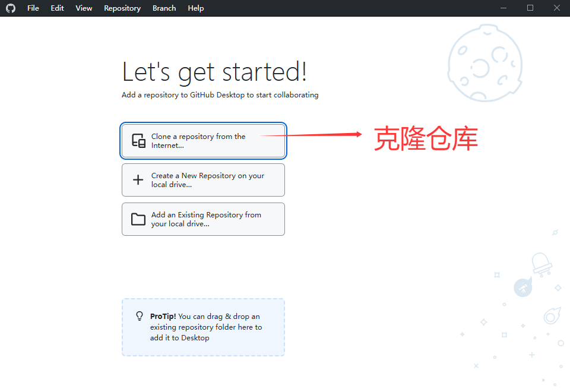
Task: Click the UFO illustration on right side
Action: coord(541,264)
